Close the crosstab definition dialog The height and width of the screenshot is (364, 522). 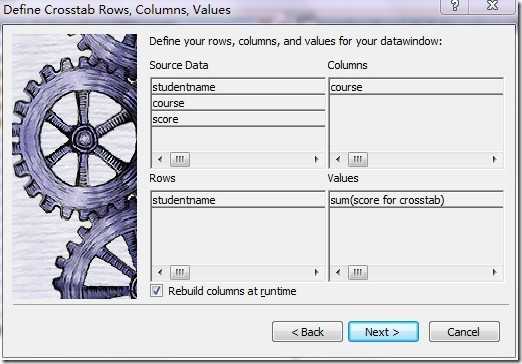coord(492,6)
